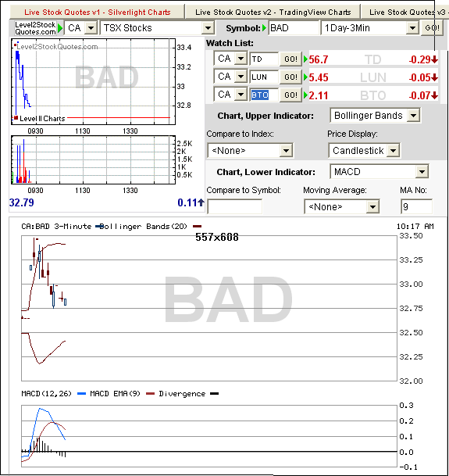Image resolution: width=449 pixels, height=476 pixels.
Task: Open country dropdown in the BTO watch row
Action: [x=230, y=95]
